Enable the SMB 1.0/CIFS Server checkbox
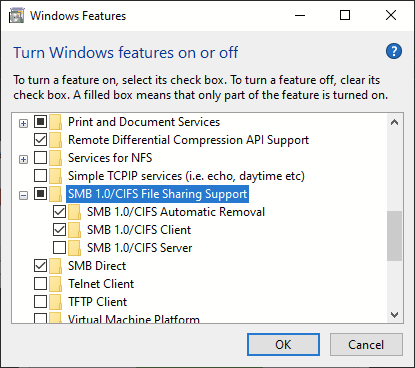415x368 pixels. [59, 248]
